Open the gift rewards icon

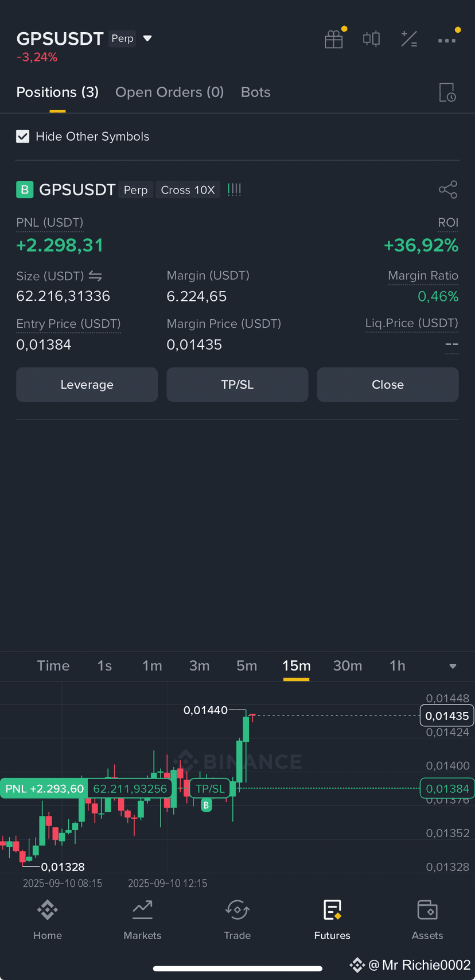(x=333, y=39)
